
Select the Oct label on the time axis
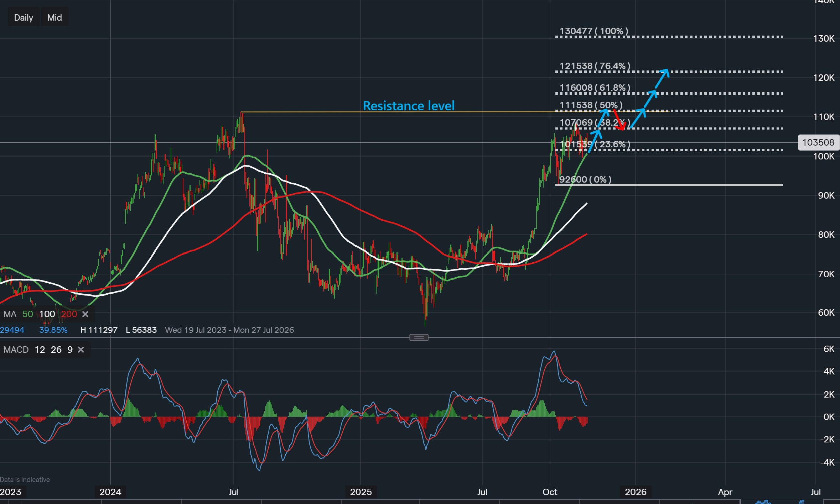pyautogui.click(x=549, y=492)
